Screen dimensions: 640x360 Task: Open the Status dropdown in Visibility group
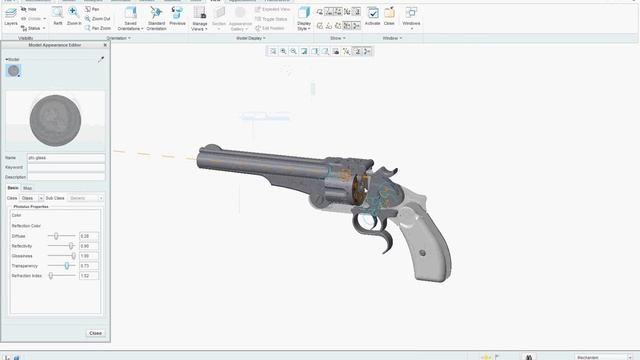(33, 28)
